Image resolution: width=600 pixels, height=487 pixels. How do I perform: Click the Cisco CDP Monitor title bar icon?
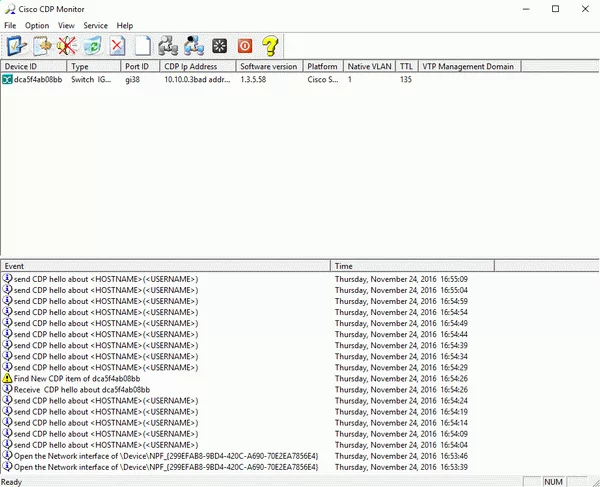10,9
